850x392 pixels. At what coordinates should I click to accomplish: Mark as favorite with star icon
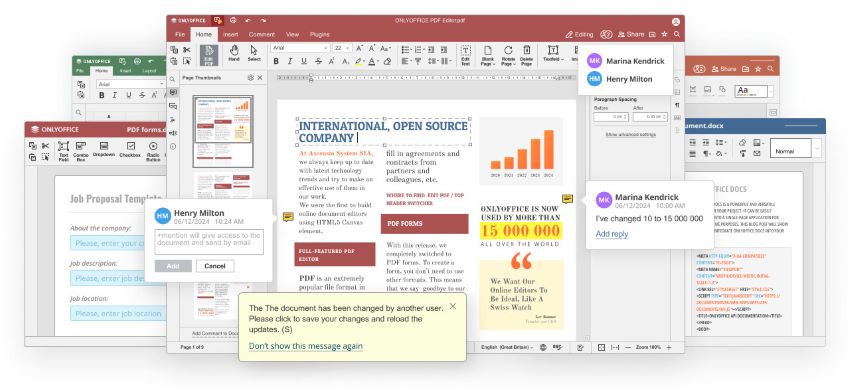pos(665,34)
